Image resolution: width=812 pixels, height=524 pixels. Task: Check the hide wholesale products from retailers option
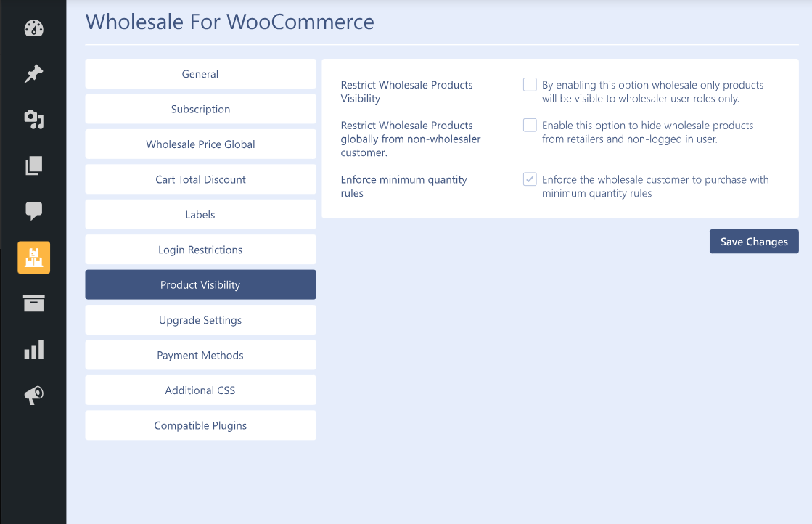[530, 125]
